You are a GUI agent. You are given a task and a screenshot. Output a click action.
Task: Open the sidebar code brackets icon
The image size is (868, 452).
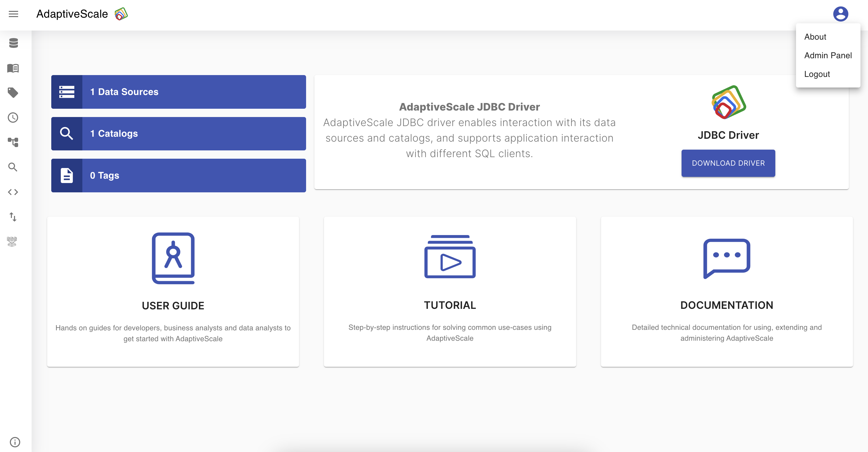point(13,192)
